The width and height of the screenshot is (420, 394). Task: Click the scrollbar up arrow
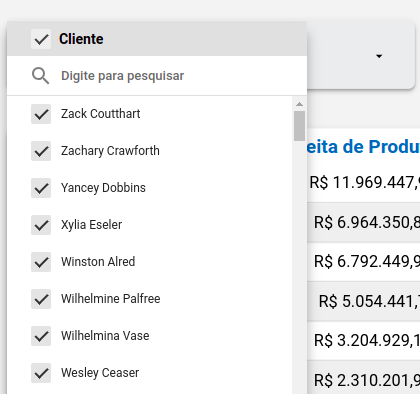tap(299, 104)
